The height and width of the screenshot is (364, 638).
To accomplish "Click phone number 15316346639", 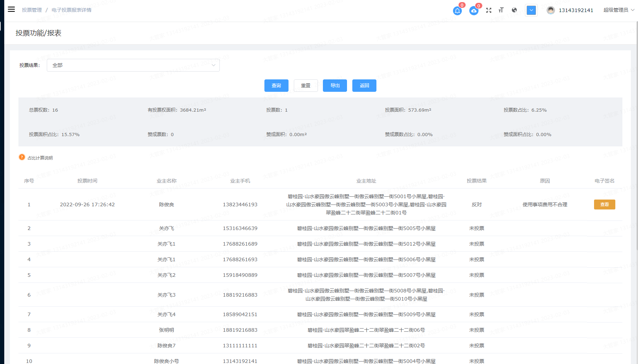I will (x=240, y=228).
